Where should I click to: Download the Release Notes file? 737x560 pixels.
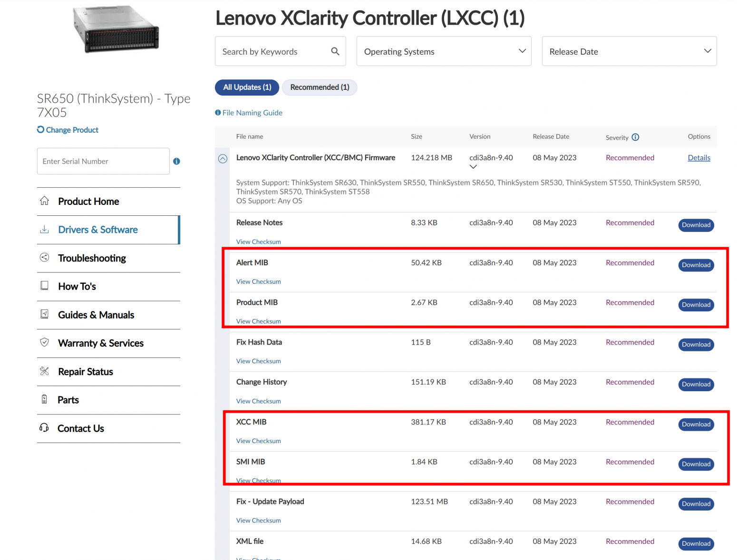pos(696,225)
